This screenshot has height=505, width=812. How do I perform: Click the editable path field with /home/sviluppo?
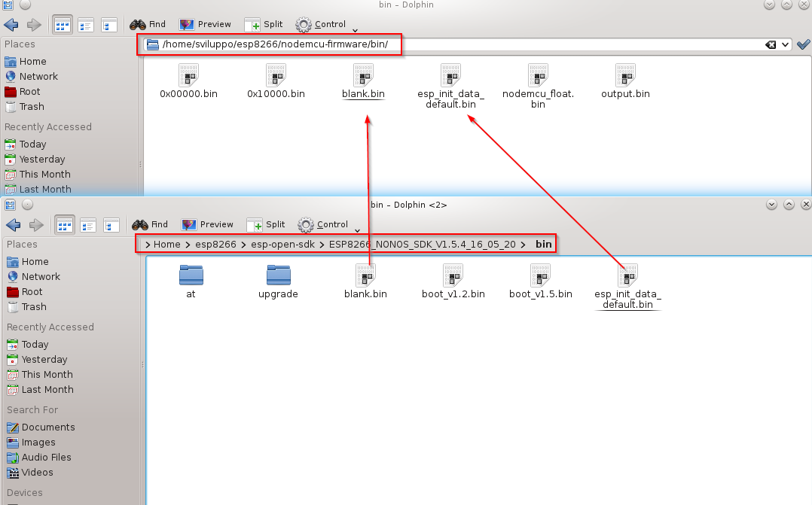[275, 44]
